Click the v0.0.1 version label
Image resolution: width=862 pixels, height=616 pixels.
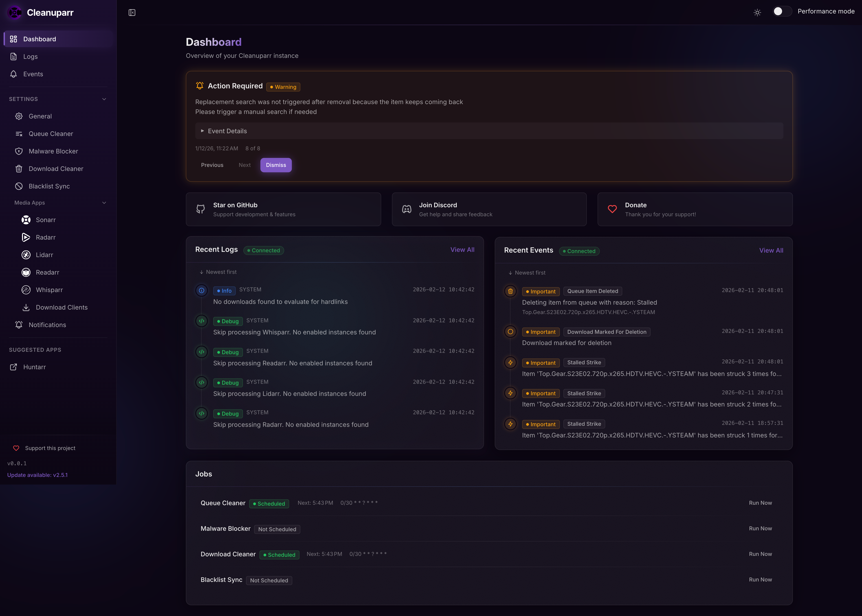17,463
